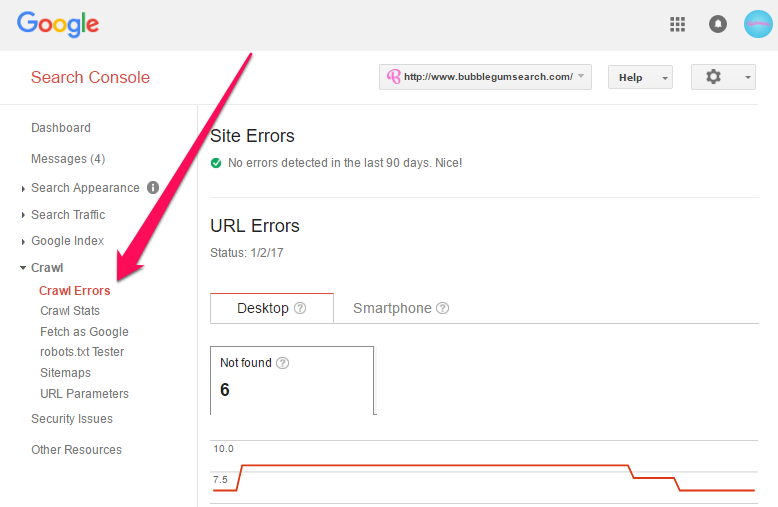Viewport: 778px width, 507px height.
Task: Open the notifications bell icon
Action: pos(717,24)
